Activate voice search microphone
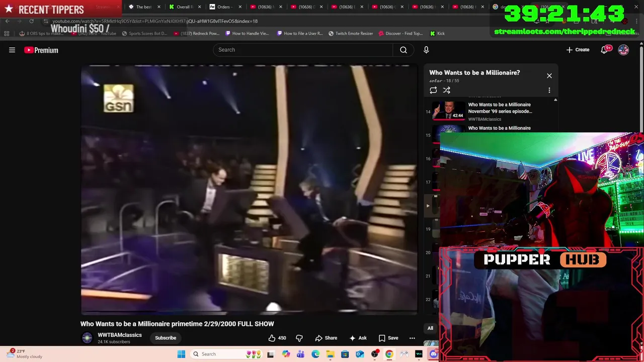 click(x=426, y=50)
